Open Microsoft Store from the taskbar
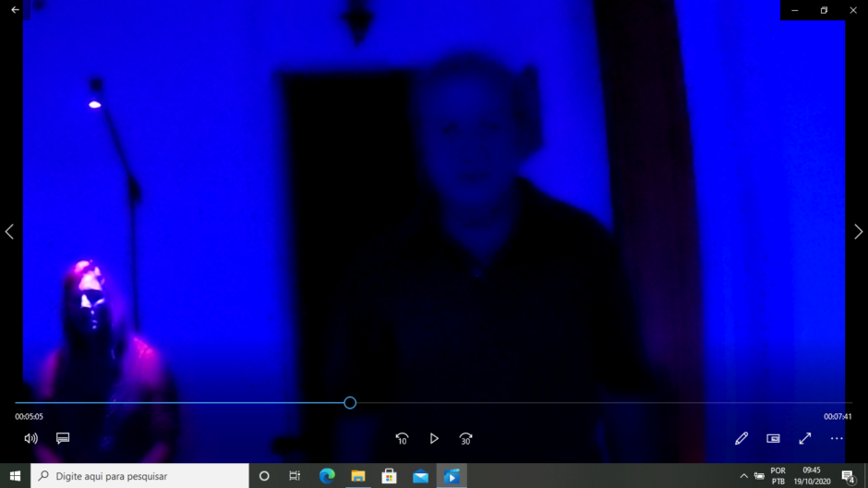 tap(389, 476)
